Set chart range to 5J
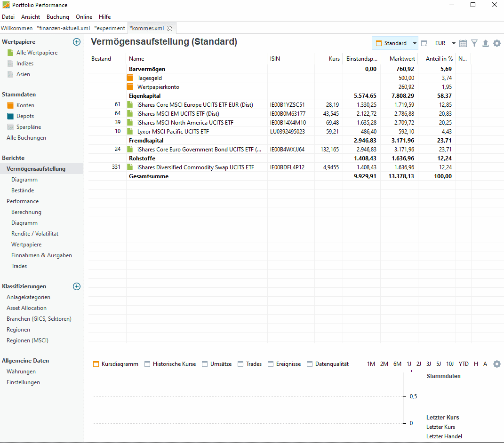 [x=439, y=364]
